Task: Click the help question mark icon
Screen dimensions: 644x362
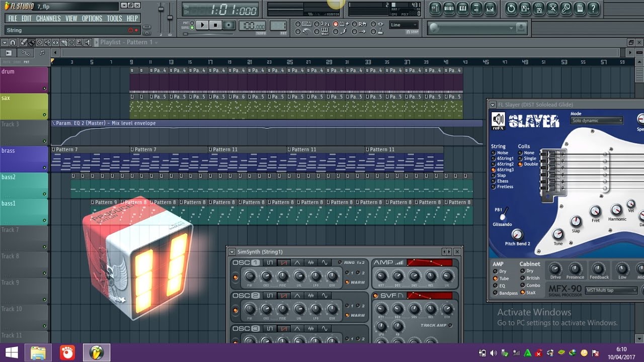Action: pyautogui.click(x=593, y=9)
